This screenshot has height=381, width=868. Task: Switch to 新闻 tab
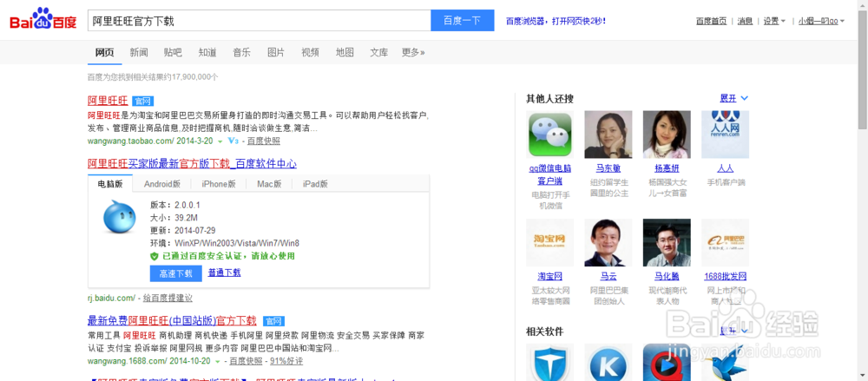(x=139, y=53)
